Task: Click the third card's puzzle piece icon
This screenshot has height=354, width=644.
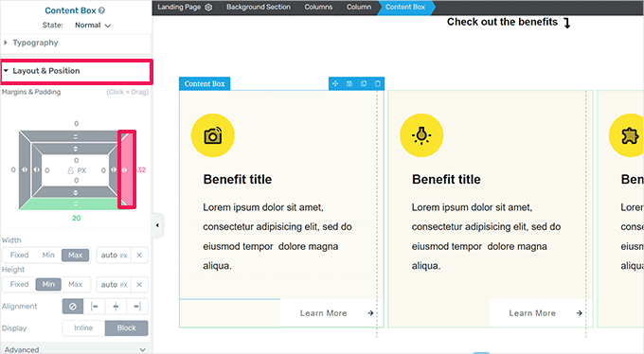Action: point(629,135)
